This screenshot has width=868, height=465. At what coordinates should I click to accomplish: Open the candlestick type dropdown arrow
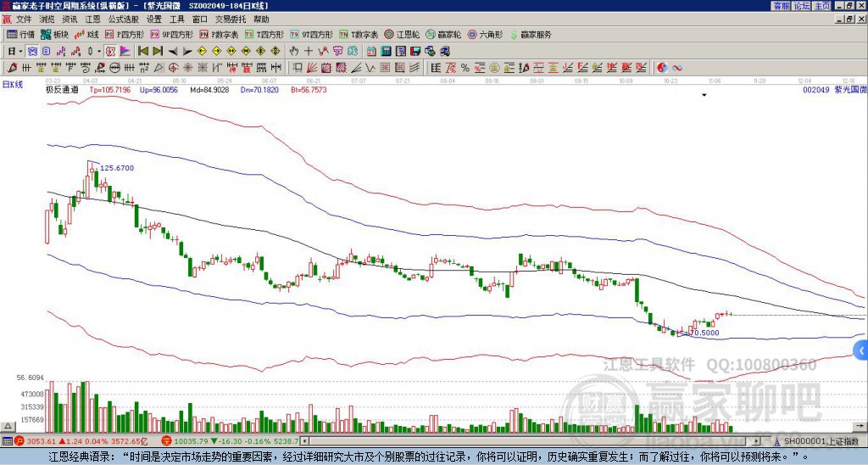pos(99,51)
